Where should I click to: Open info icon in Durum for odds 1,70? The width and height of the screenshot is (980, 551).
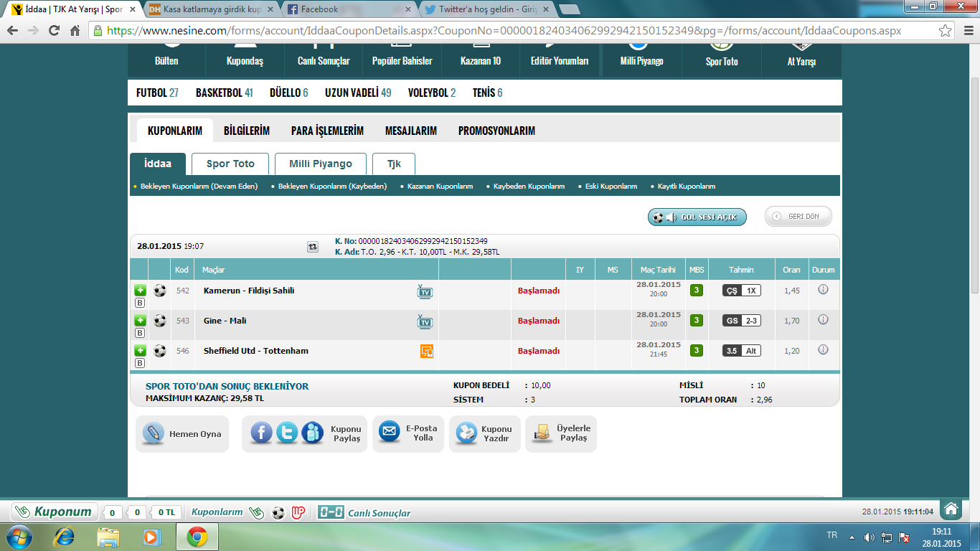point(823,320)
